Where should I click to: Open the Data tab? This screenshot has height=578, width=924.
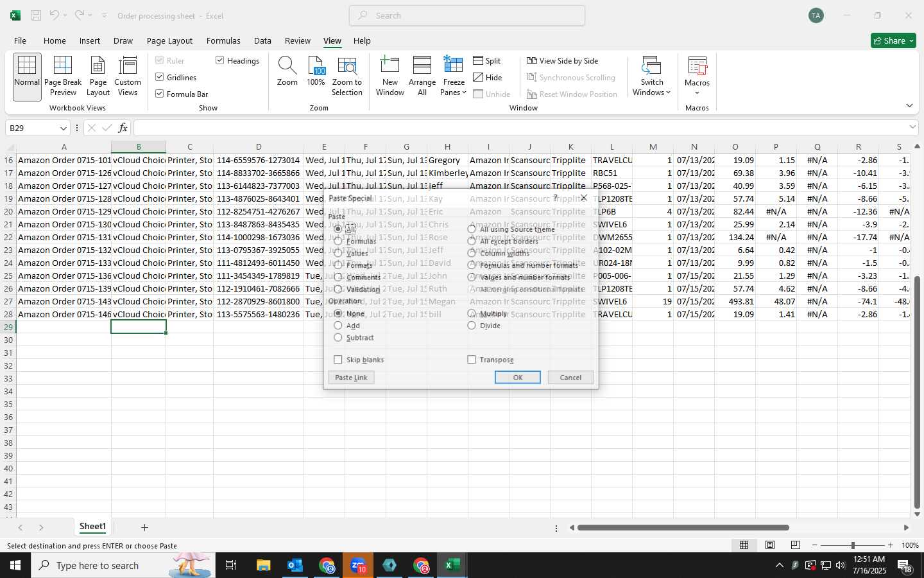pyautogui.click(x=262, y=40)
